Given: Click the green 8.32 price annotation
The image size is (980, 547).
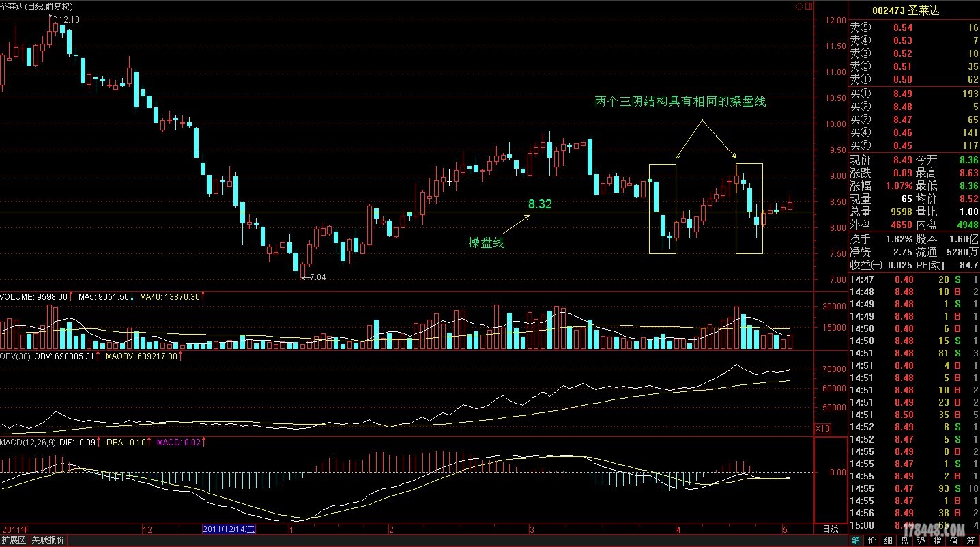Looking at the screenshot, I should (539, 204).
